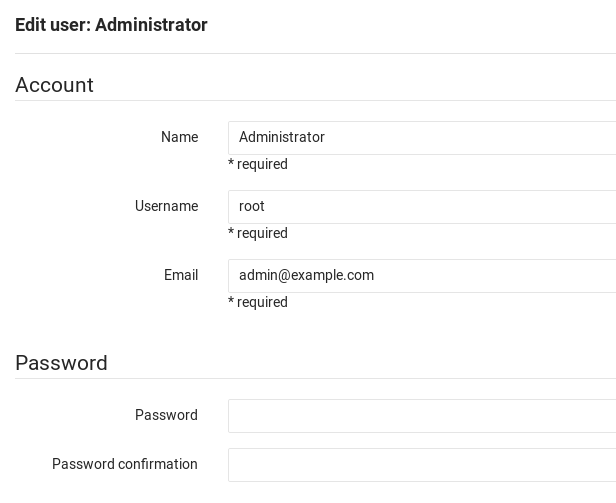Click the 'Edit user' text in title
616x503 pixels.
click(x=52, y=25)
